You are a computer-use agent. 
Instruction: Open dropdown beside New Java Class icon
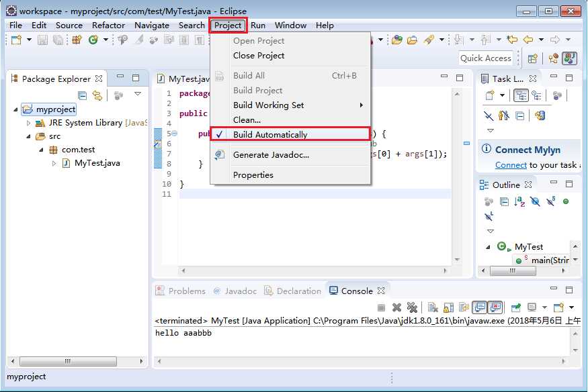106,40
